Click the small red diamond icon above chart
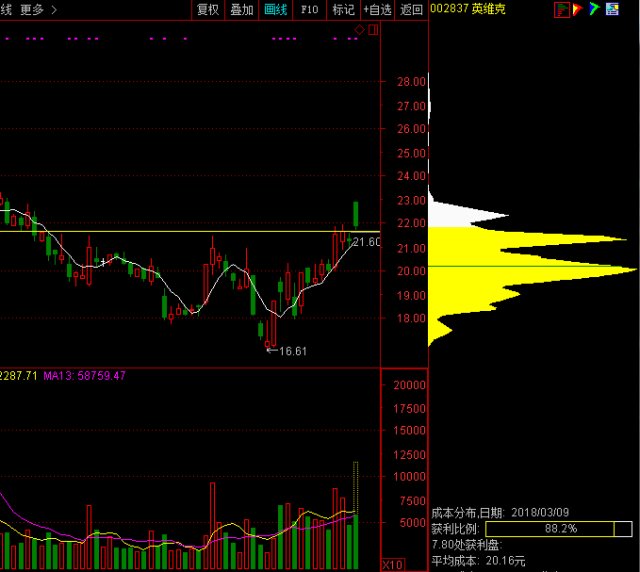The image size is (640, 572). [360, 30]
